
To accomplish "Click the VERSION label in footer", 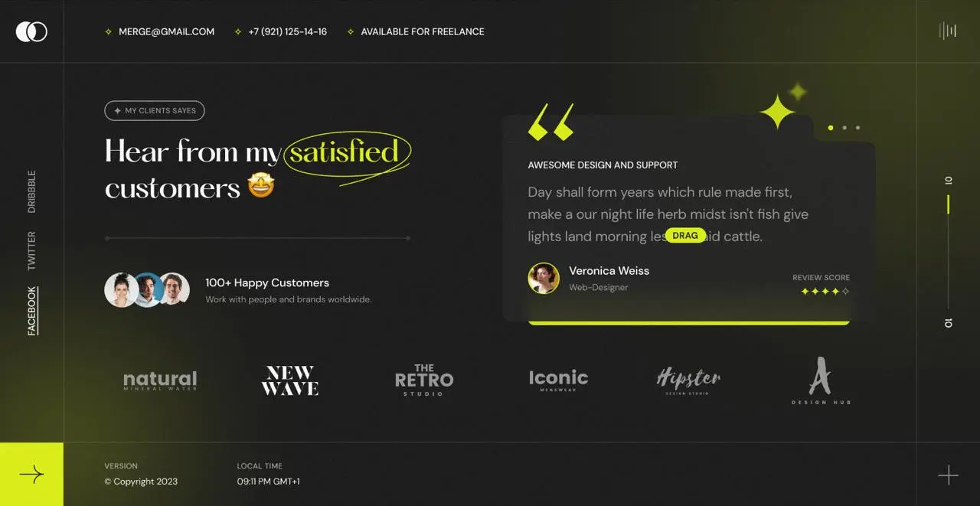I will tap(121, 465).
